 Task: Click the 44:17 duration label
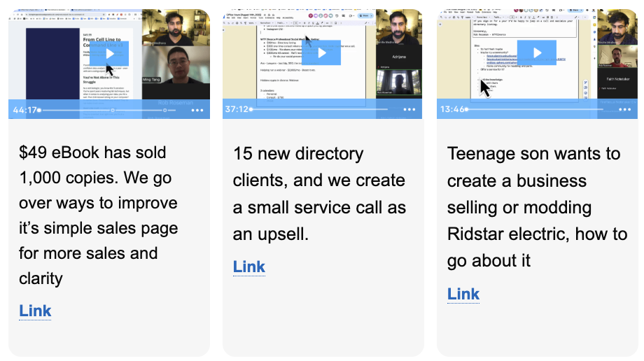tap(24, 110)
